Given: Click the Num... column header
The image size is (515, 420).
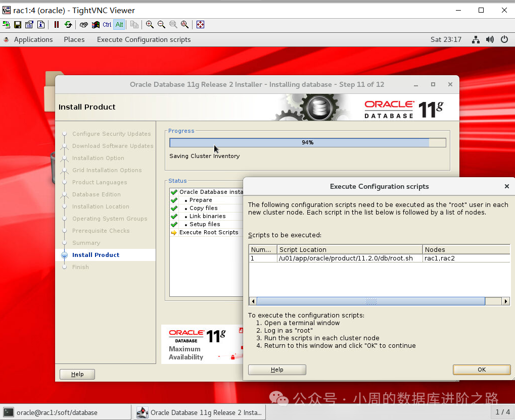Looking at the screenshot, I should click(263, 249).
